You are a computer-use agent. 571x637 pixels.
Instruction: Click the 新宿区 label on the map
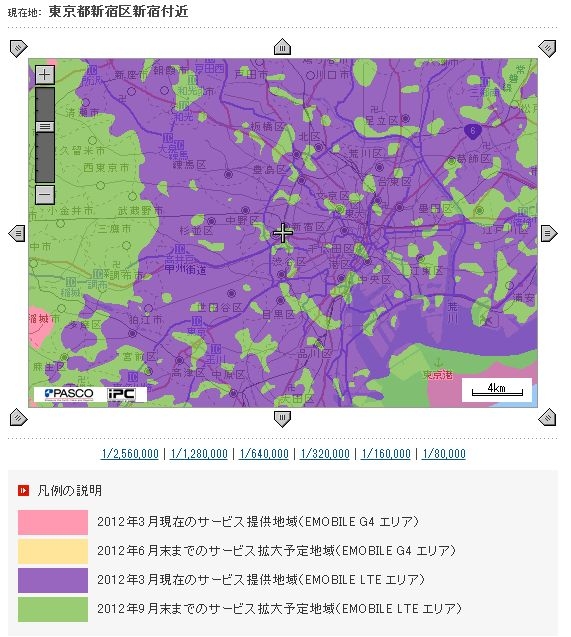(x=308, y=227)
